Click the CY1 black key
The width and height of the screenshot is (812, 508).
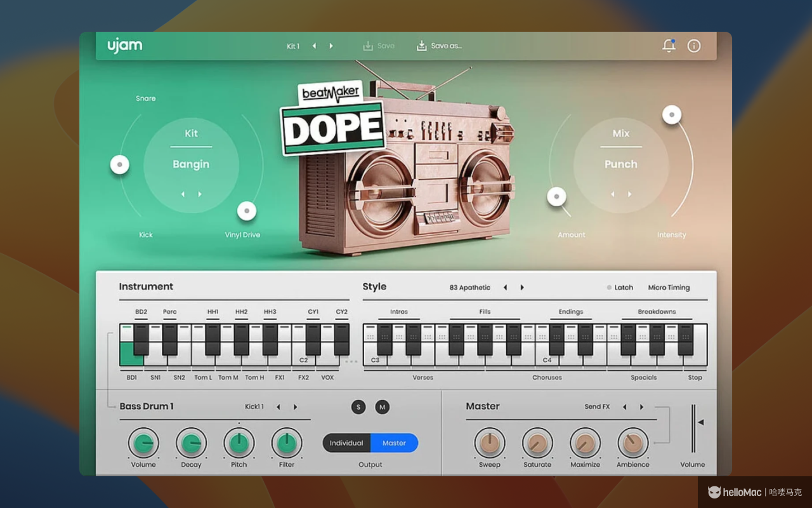(313, 340)
